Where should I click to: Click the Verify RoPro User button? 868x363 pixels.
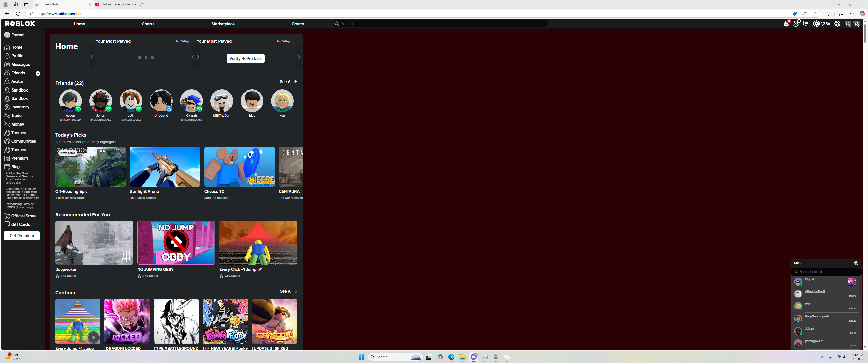click(246, 58)
